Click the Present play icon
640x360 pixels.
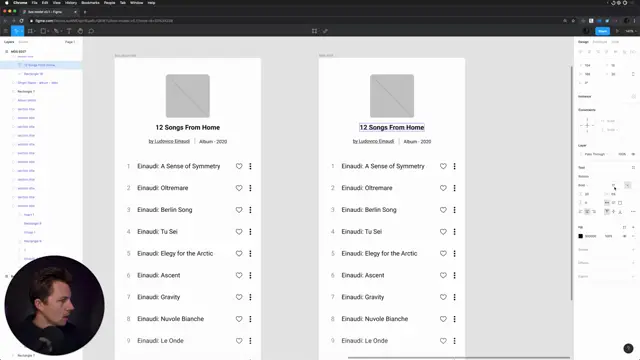[x=617, y=31]
